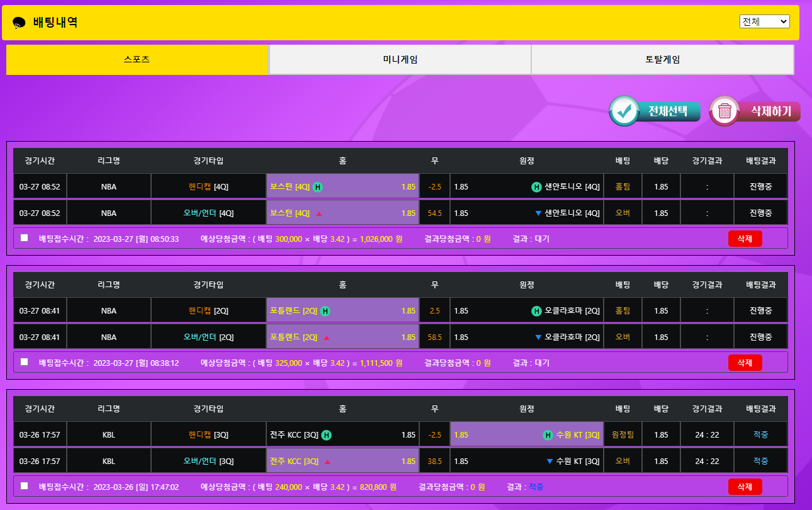This screenshot has width=812, height=510.
Task: Click H icon beside 오클라호마 [2Q]
Action: click(536, 311)
